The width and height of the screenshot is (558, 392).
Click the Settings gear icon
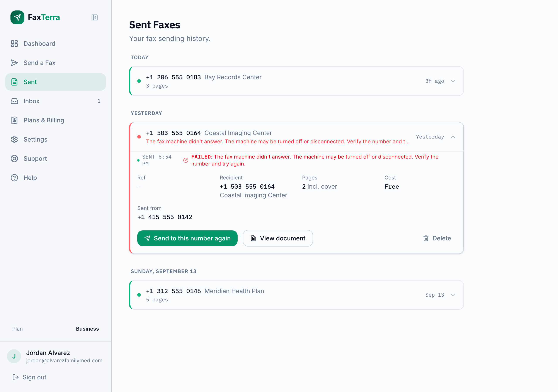[14, 139]
